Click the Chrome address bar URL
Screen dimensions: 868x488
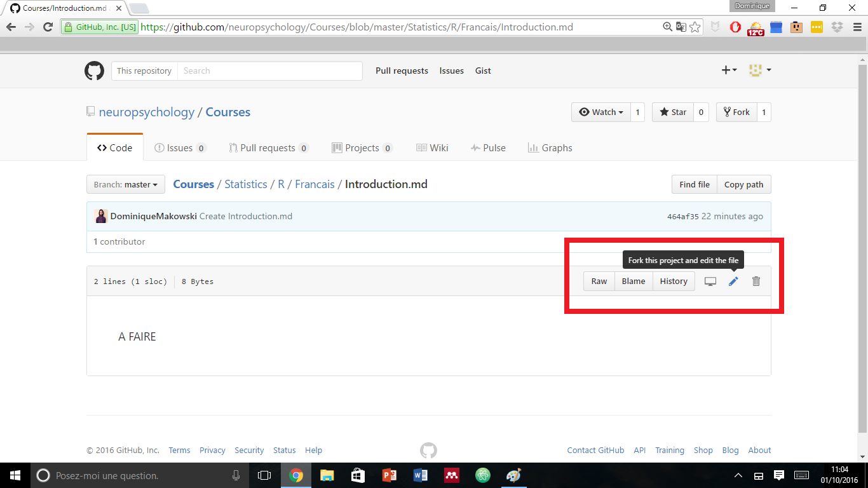click(x=356, y=27)
